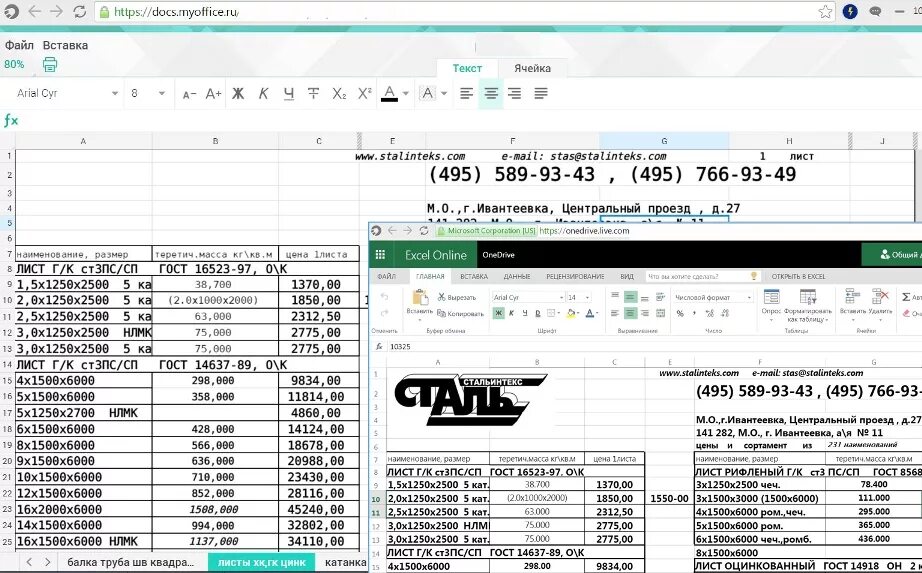Select sheet tab 'листы хк,гк цинк'
The width and height of the screenshot is (922, 573).
pos(262,562)
